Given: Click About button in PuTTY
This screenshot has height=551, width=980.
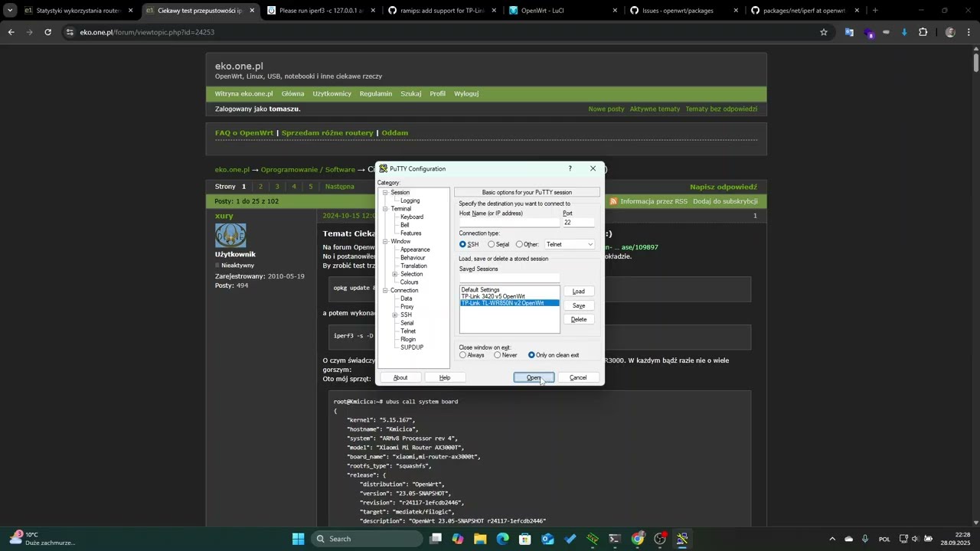Looking at the screenshot, I should (400, 377).
